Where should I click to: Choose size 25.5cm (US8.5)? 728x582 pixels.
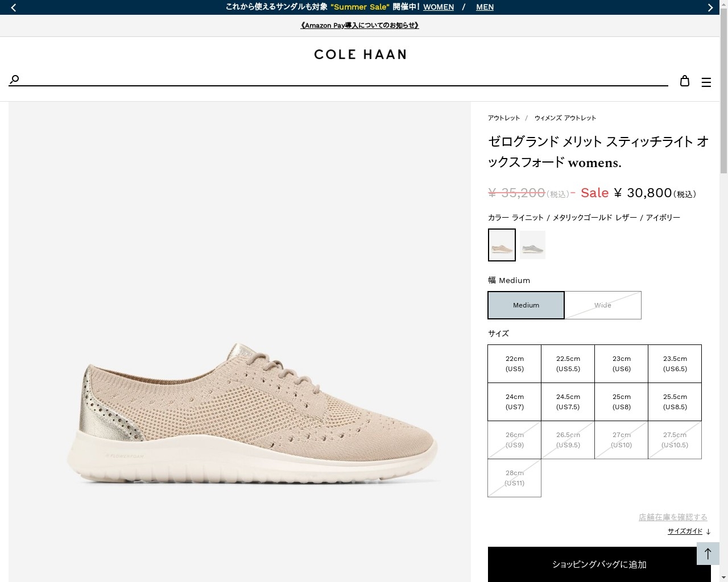click(x=675, y=402)
